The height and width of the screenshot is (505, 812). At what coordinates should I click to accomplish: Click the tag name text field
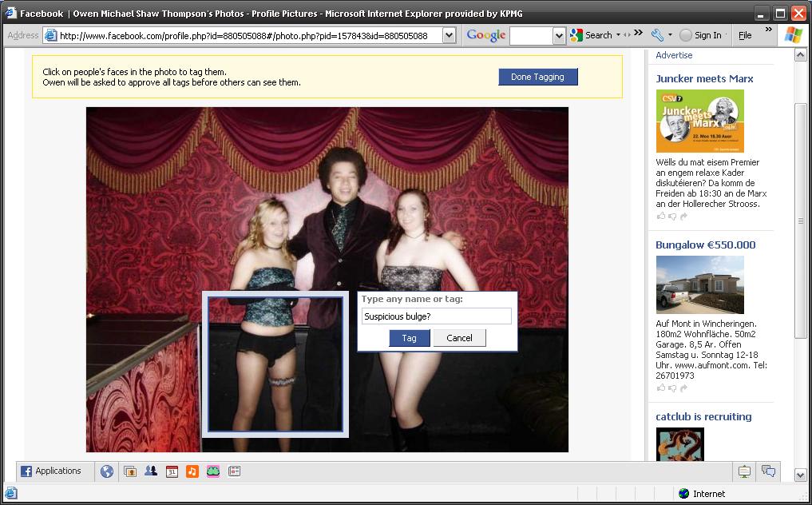tap(436, 316)
